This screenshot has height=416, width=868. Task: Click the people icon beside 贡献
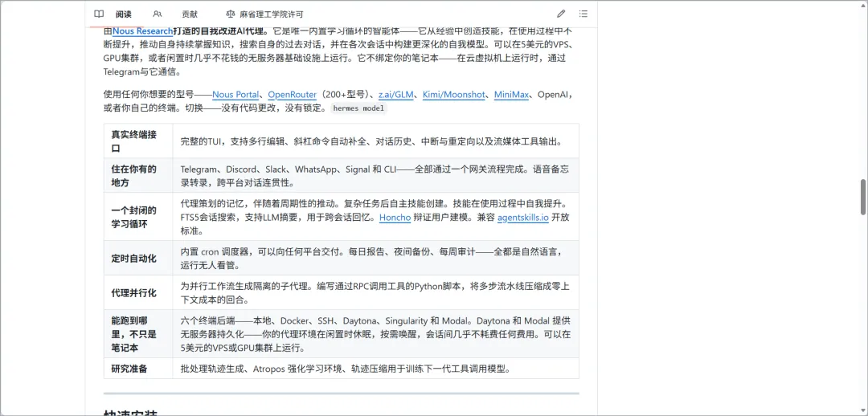click(158, 14)
